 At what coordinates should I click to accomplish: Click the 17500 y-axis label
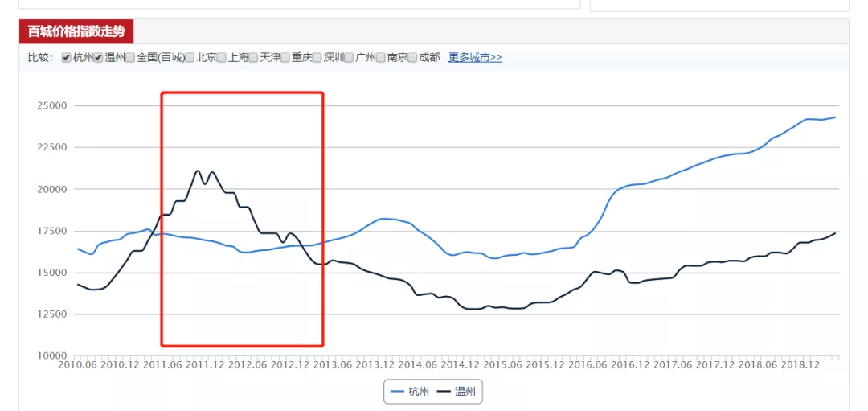(x=51, y=231)
